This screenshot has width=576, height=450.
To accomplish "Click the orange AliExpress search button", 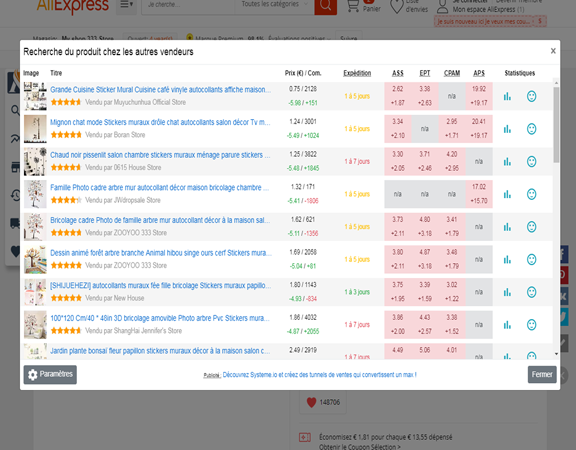I will point(325,6).
